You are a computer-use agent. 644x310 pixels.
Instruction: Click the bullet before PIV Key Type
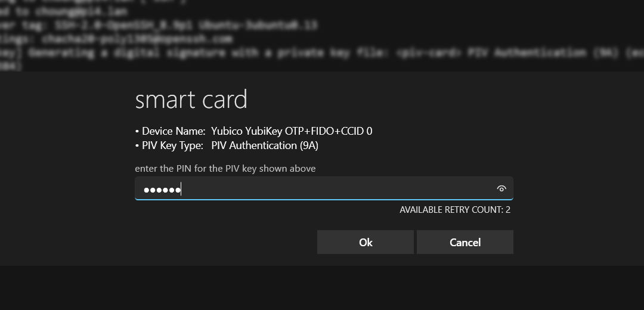(x=137, y=146)
